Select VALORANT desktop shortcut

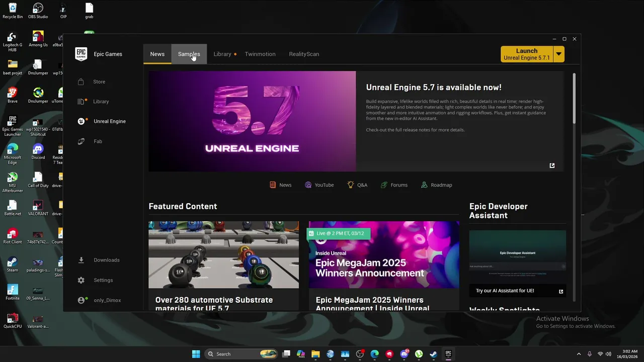(x=38, y=209)
